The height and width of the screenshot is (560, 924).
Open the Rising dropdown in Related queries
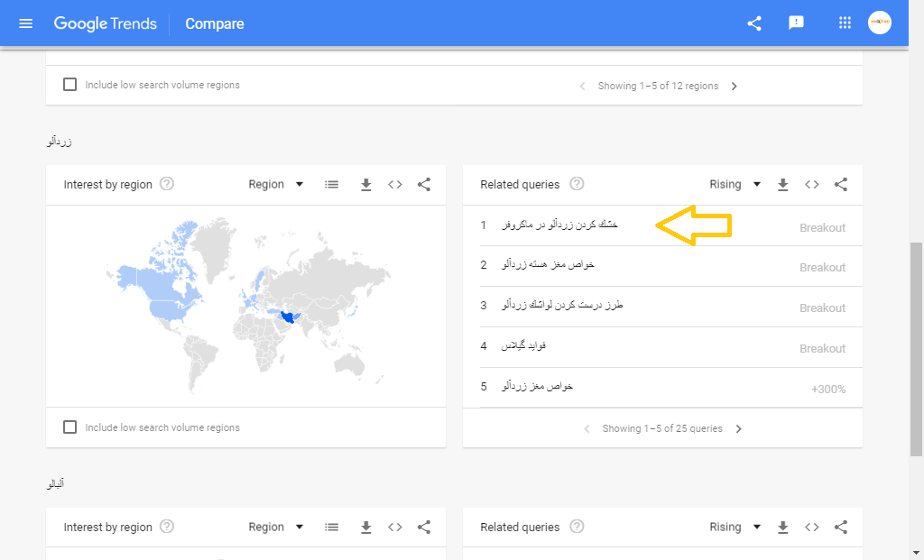pos(735,185)
